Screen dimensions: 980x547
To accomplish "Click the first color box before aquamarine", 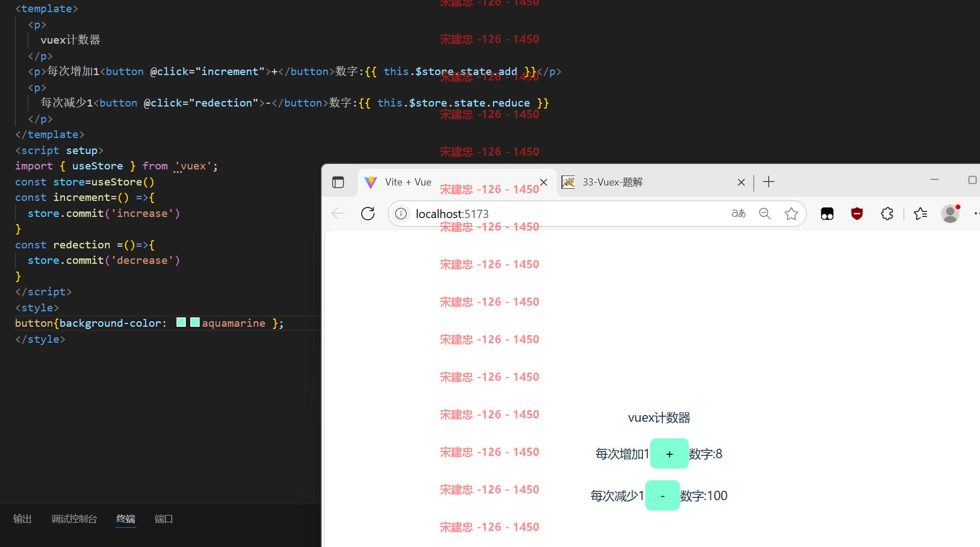I will point(181,322).
